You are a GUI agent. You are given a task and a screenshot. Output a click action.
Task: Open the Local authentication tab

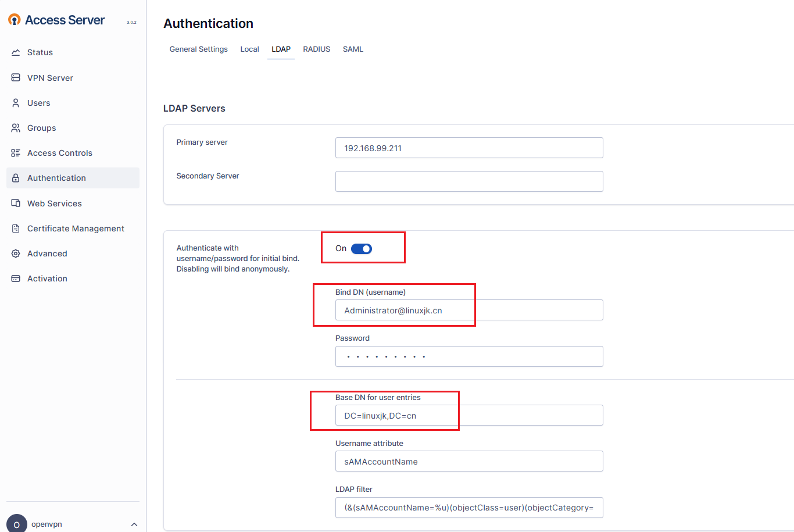point(249,49)
